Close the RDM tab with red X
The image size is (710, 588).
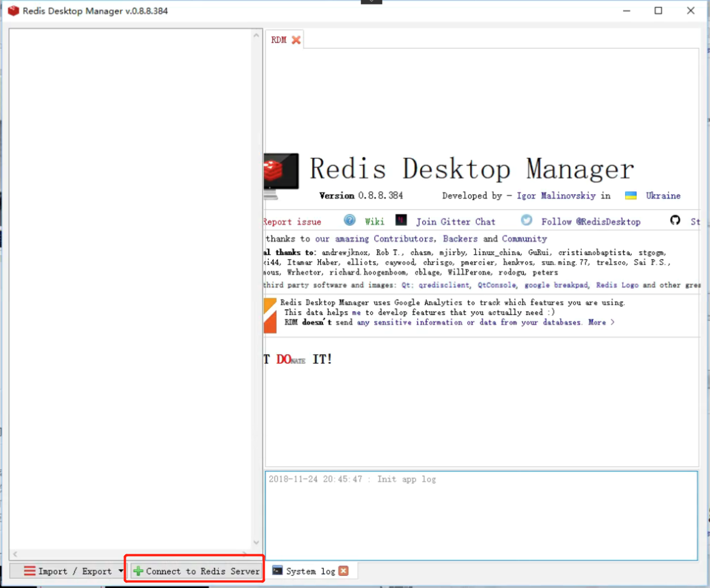click(x=296, y=40)
